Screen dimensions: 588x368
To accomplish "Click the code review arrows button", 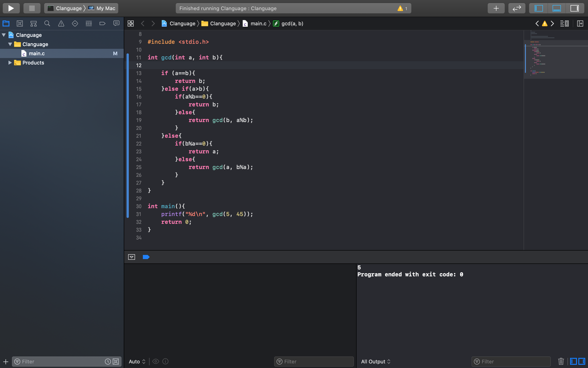I will click(516, 8).
